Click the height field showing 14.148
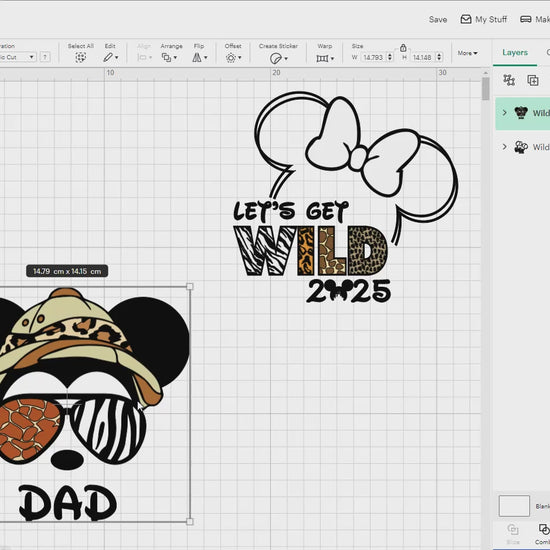This screenshot has height=550, width=550. click(x=422, y=57)
